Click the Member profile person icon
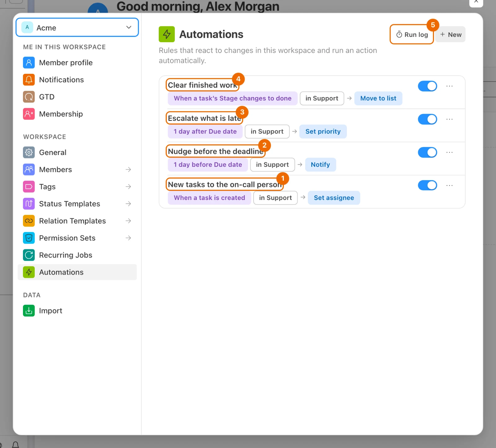Viewport: 496px width, 448px height. coord(29,63)
